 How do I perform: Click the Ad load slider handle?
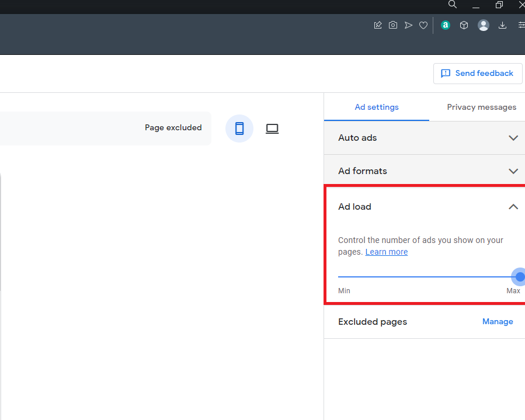pyautogui.click(x=520, y=277)
